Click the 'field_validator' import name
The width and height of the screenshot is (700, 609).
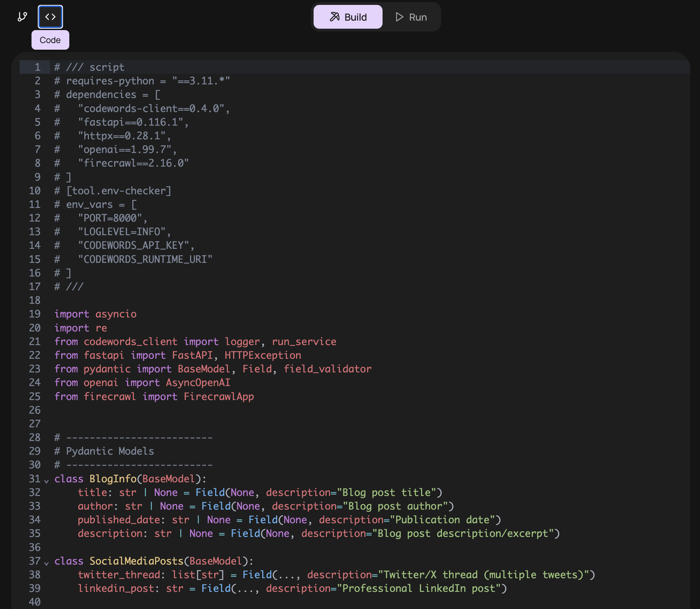328,369
